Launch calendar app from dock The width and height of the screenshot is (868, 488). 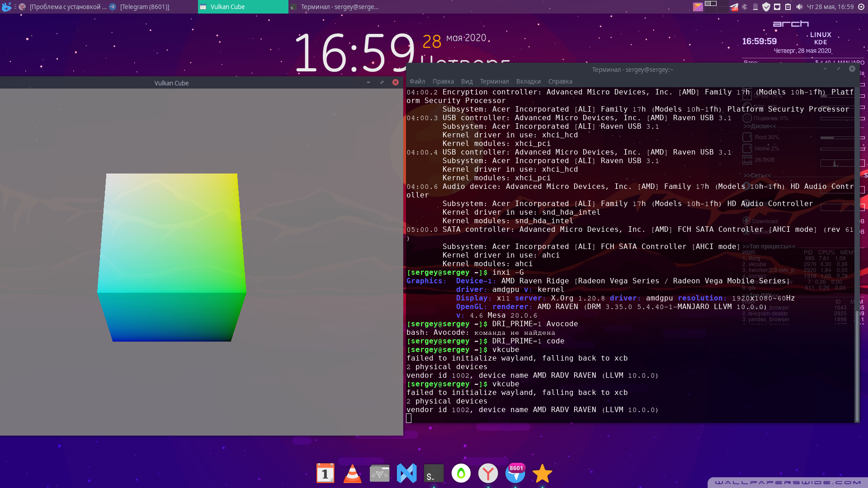[x=325, y=474]
